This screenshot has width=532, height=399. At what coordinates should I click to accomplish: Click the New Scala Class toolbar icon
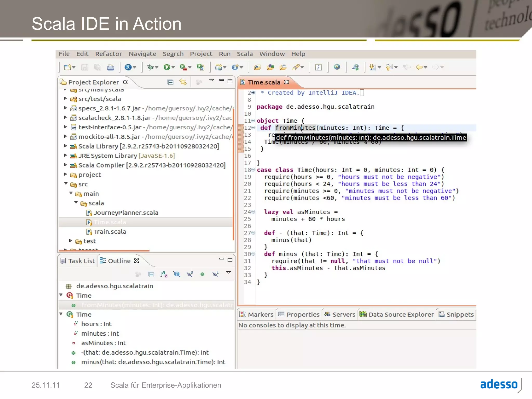[235, 67]
